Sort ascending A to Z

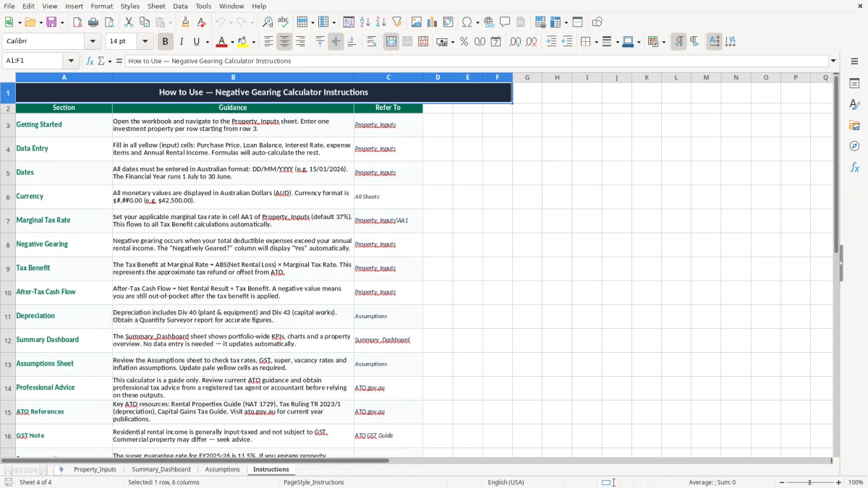[x=365, y=22]
